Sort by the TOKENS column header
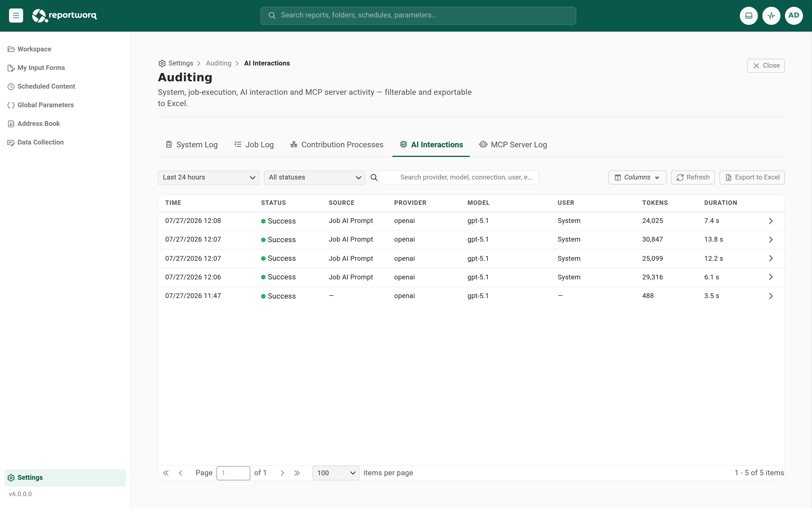812x508 pixels. (655, 203)
